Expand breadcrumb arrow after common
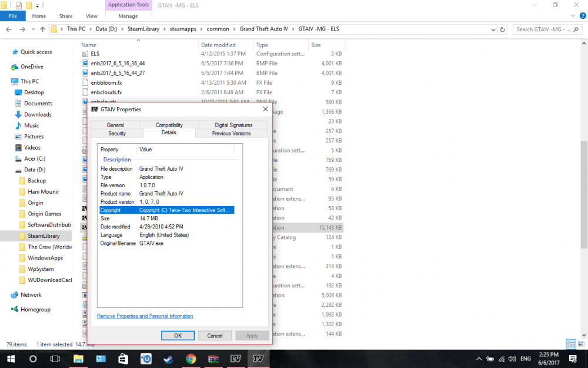588x368 pixels. click(234, 29)
